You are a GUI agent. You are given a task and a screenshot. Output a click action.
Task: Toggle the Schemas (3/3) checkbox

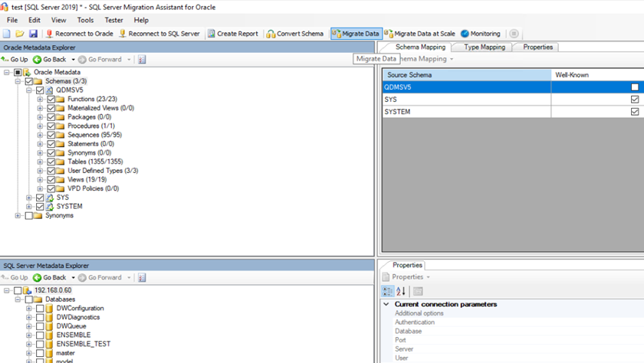pos(29,81)
